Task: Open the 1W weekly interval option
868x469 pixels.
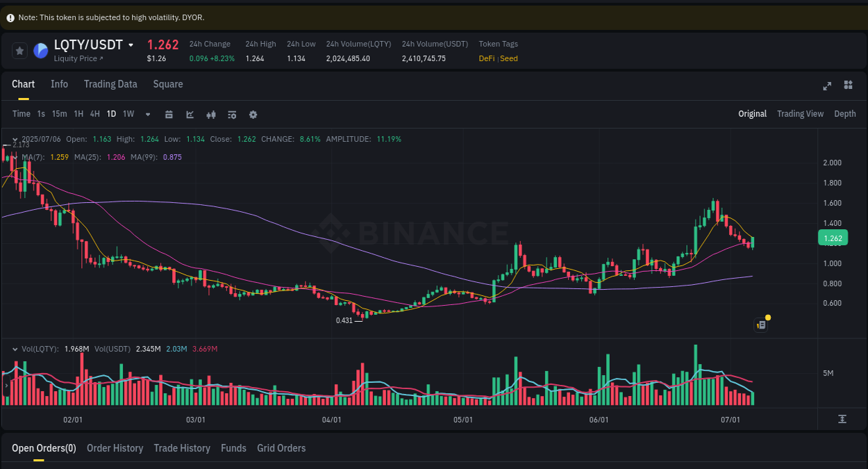Action: tap(128, 114)
